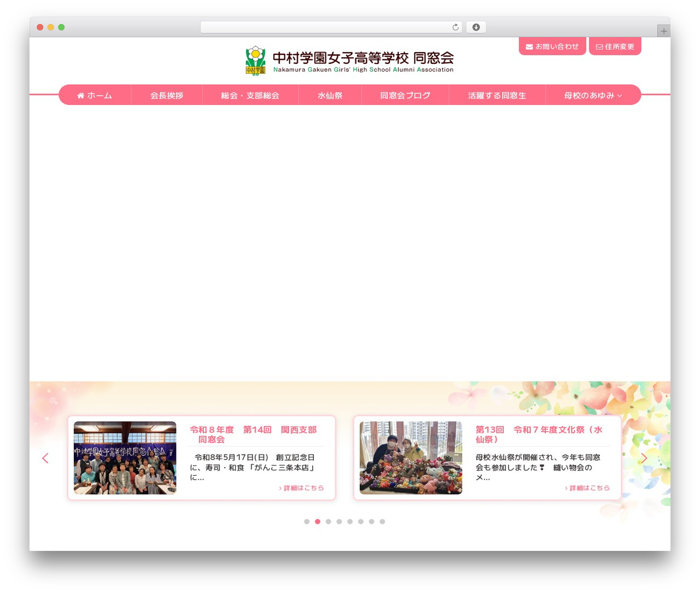This screenshot has width=700, height=593.
Task: Select the active second carousel pagination dot
Action: [318, 521]
